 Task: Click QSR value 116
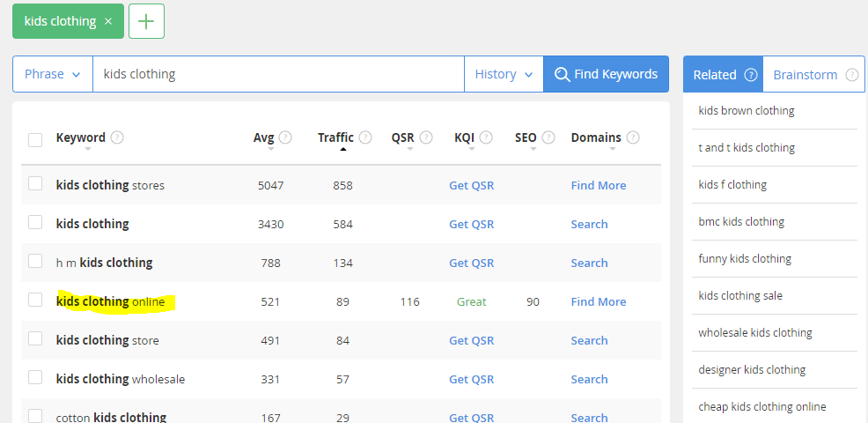[409, 301]
